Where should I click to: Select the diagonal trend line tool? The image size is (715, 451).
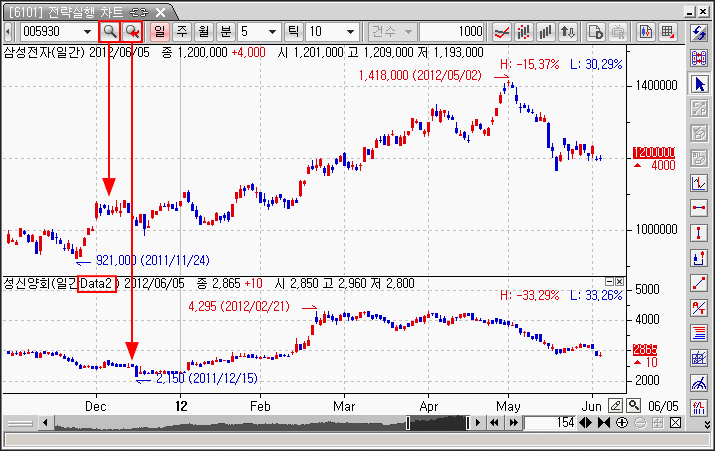[700, 282]
